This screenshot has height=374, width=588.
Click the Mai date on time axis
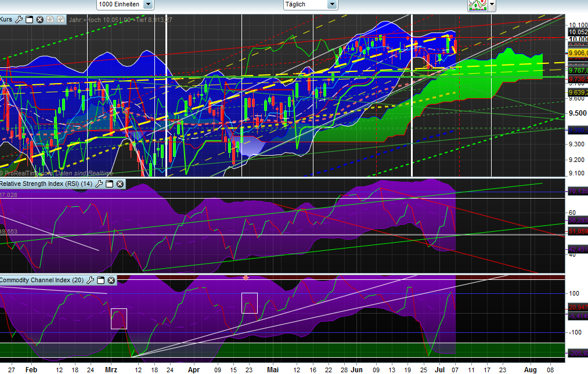point(273,370)
